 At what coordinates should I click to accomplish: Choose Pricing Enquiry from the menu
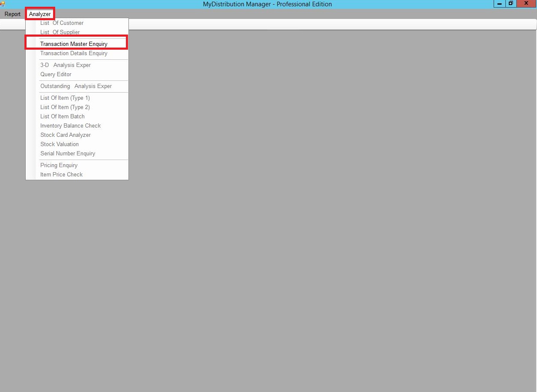point(59,165)
